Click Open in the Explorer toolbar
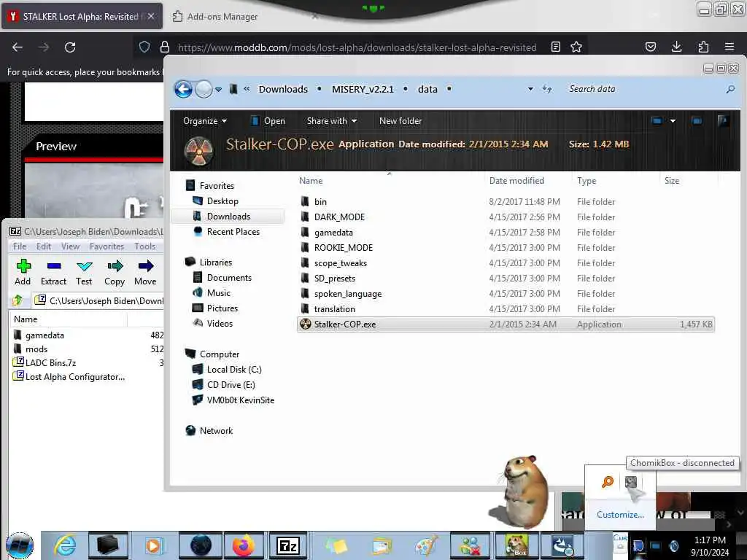 [x=268, y=121]
